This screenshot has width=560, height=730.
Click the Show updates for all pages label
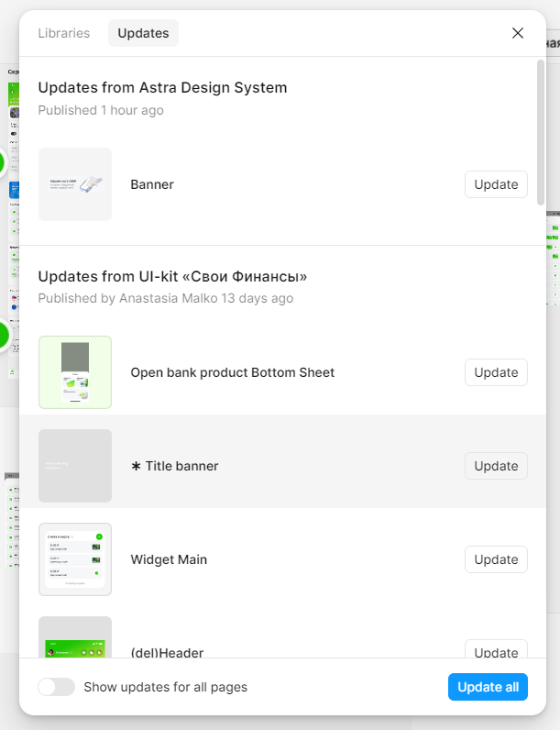(x=166, y=687)
